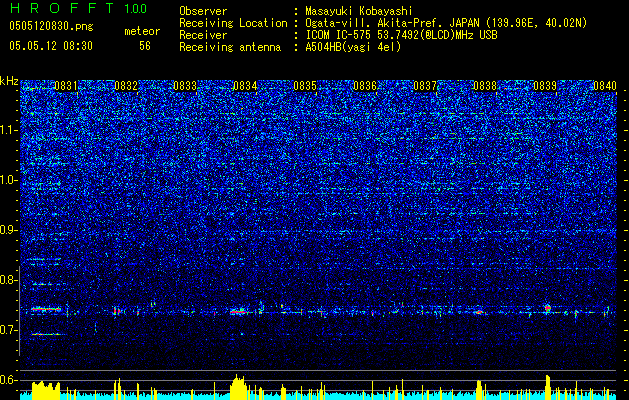Click the timestamp 05.05.12 08:30
Screen dimensions: 629x400
[x=51, y=46]
